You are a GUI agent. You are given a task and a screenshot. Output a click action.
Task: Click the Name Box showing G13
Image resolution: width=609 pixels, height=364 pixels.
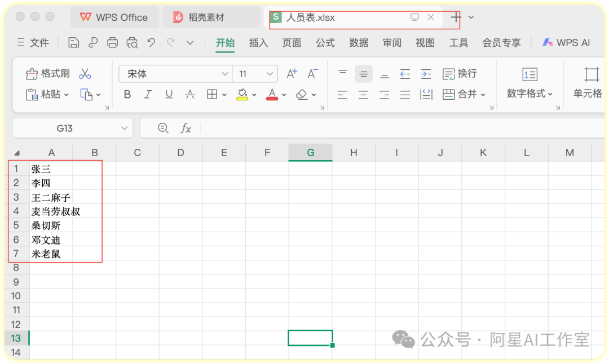73,128
